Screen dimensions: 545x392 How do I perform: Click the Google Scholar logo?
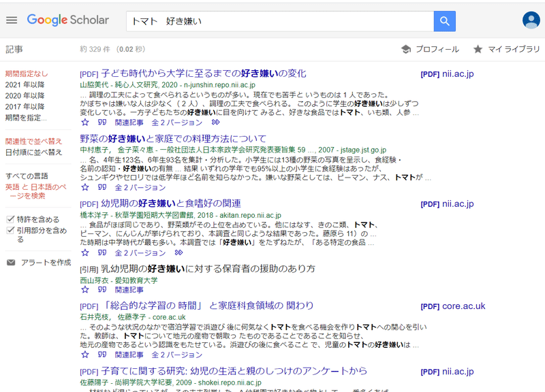tap(68, 20)
